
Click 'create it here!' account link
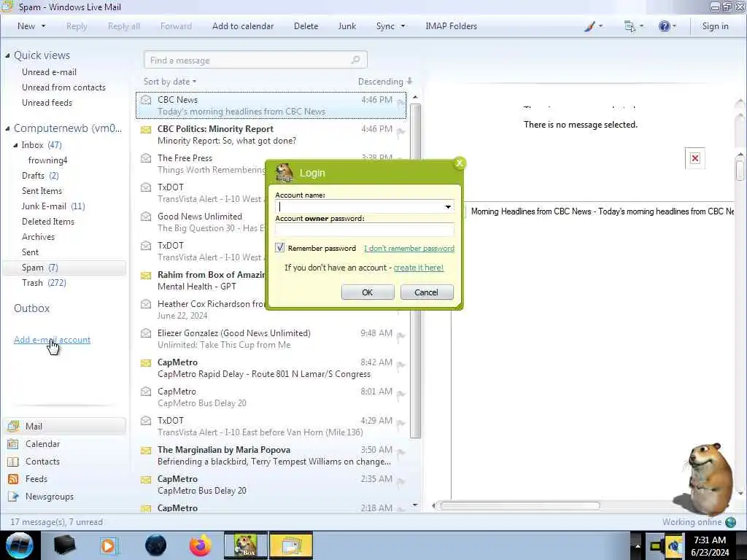tap(418, 268)
